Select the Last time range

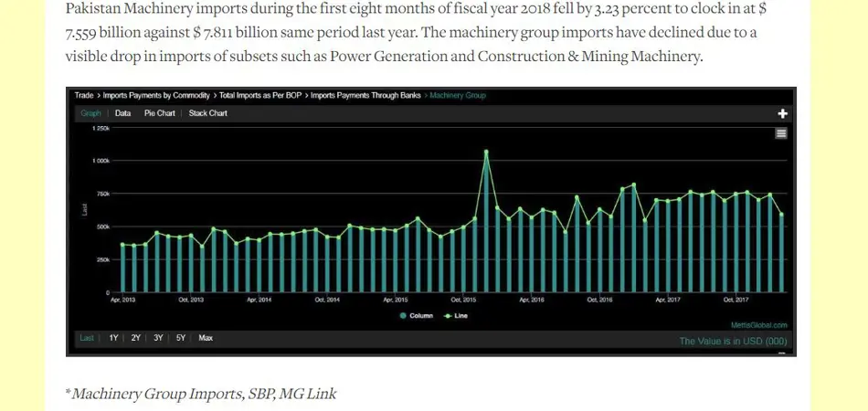(87, 338)
